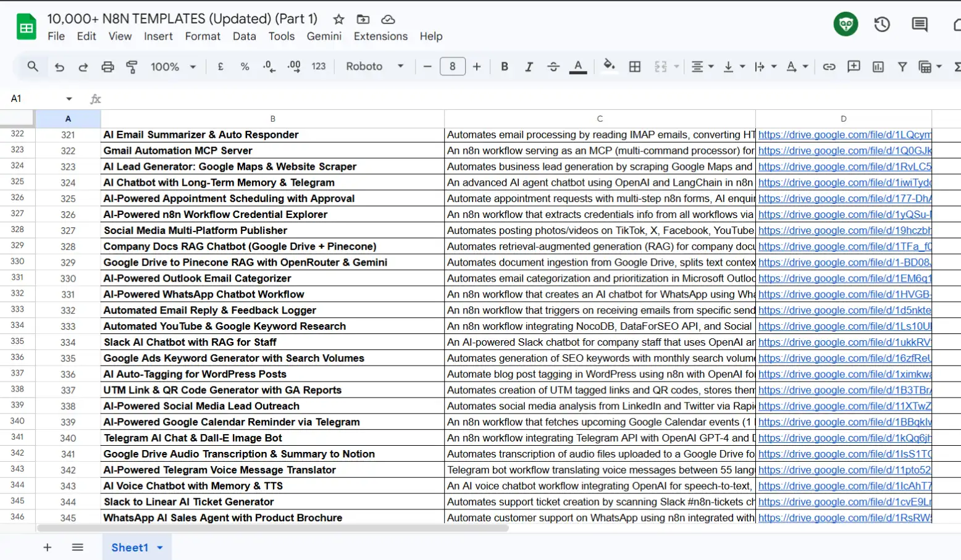Toggle italic formatting
The width and height of the screenshot is (961, 560).
click(529, 67)
